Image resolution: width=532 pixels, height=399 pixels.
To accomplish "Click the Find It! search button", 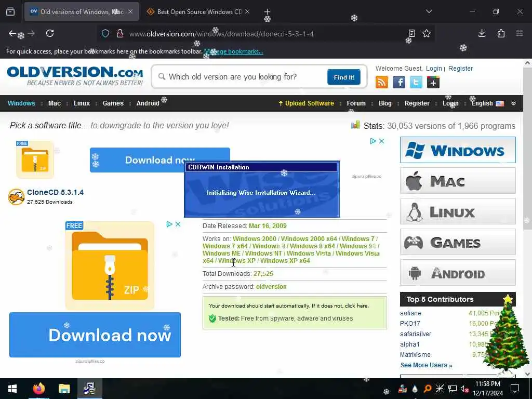I will pos(344,77).
